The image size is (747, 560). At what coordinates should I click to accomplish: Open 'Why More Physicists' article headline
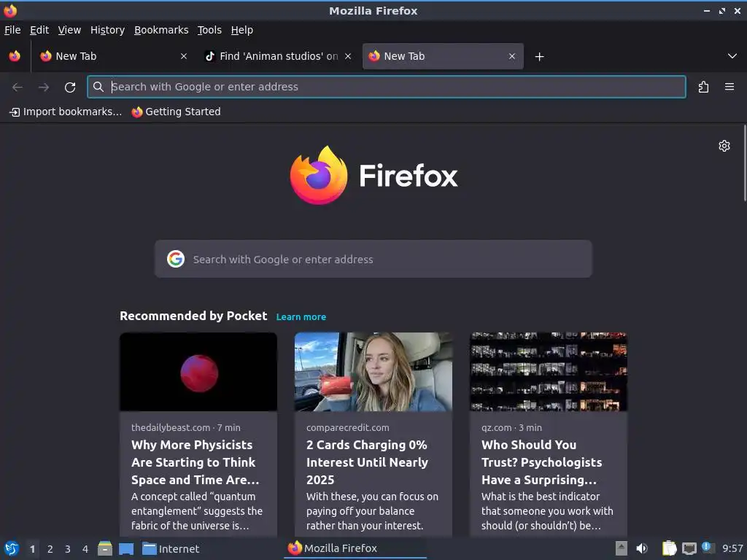195,462
